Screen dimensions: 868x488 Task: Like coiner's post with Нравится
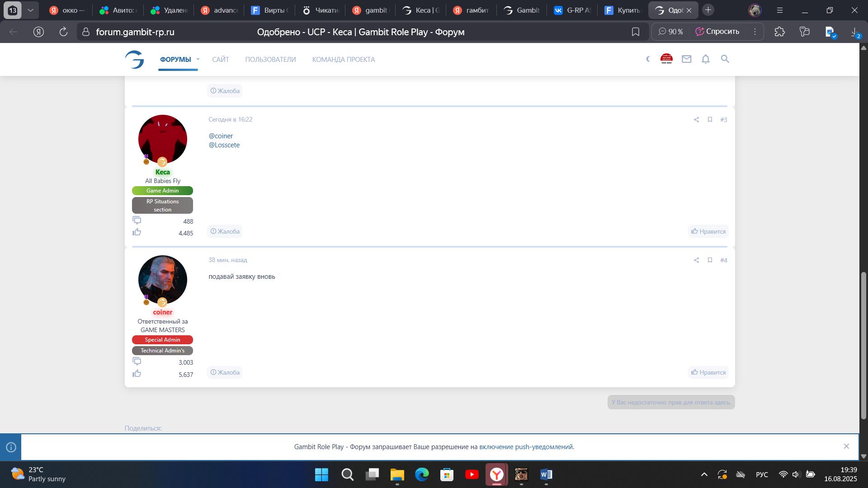coord(708,372)
